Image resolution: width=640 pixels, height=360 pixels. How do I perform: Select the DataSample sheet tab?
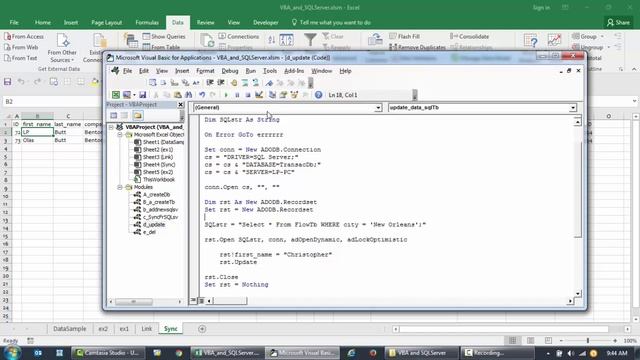[x=70, y=329]
